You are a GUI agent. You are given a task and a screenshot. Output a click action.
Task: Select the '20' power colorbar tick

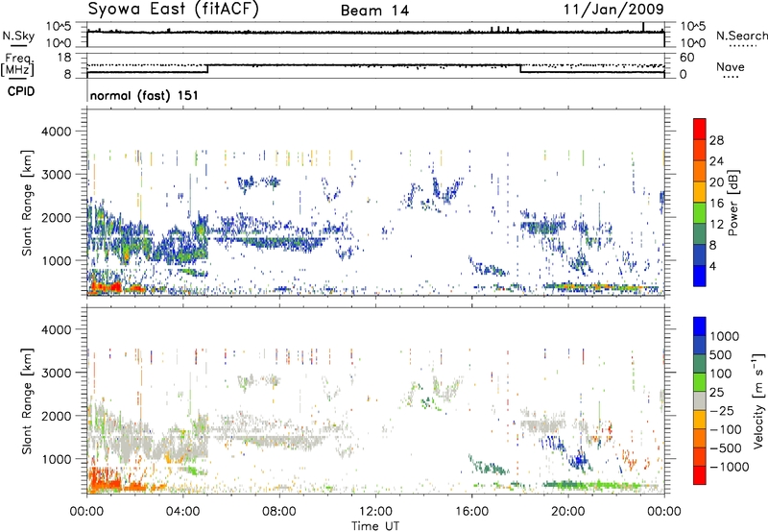point(716,182)
